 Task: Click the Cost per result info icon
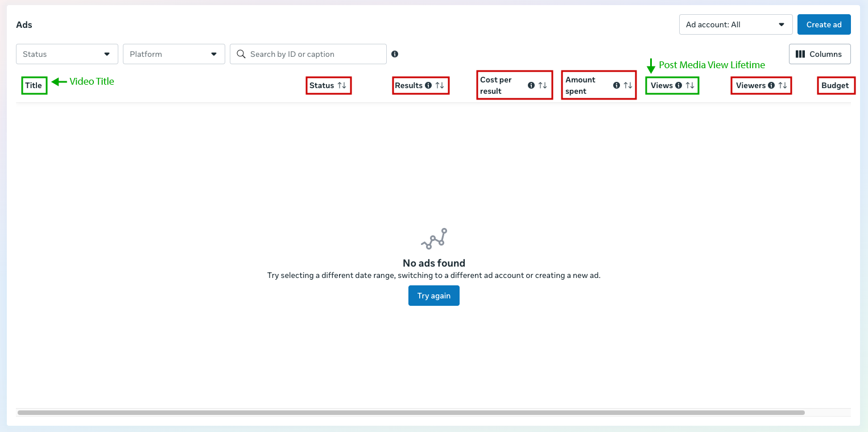[531, 85]
